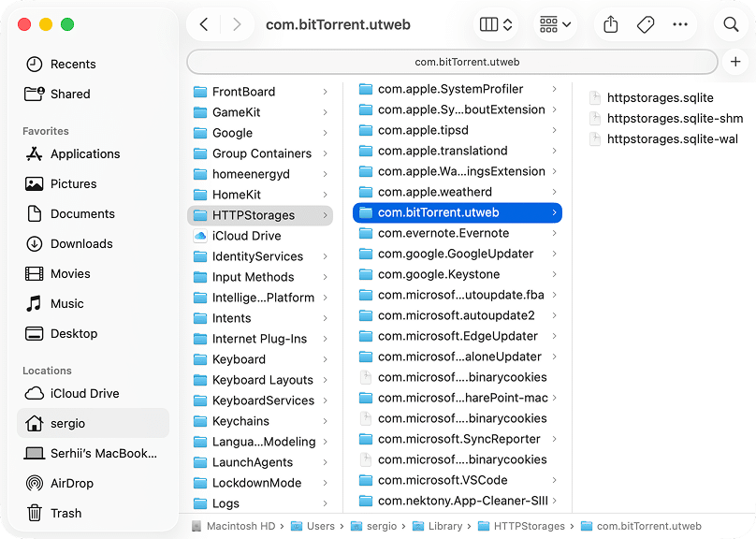This screenshot has width=756, height=539.
Task: Click the Back navigation arrow
Action: 205,24
